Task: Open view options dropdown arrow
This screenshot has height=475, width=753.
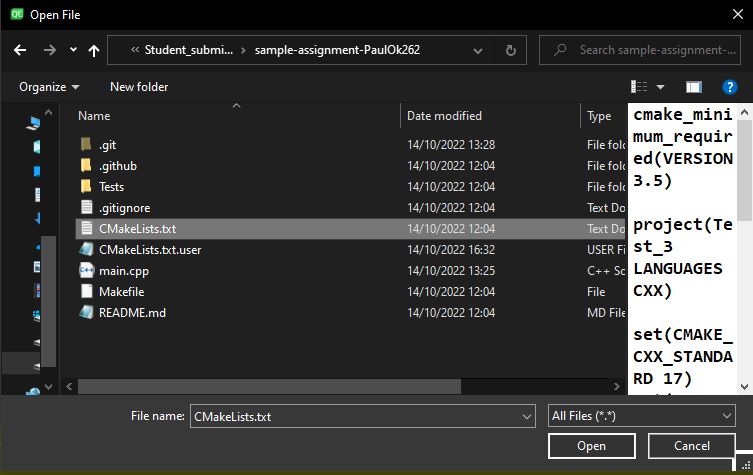Action: [660, 87]
